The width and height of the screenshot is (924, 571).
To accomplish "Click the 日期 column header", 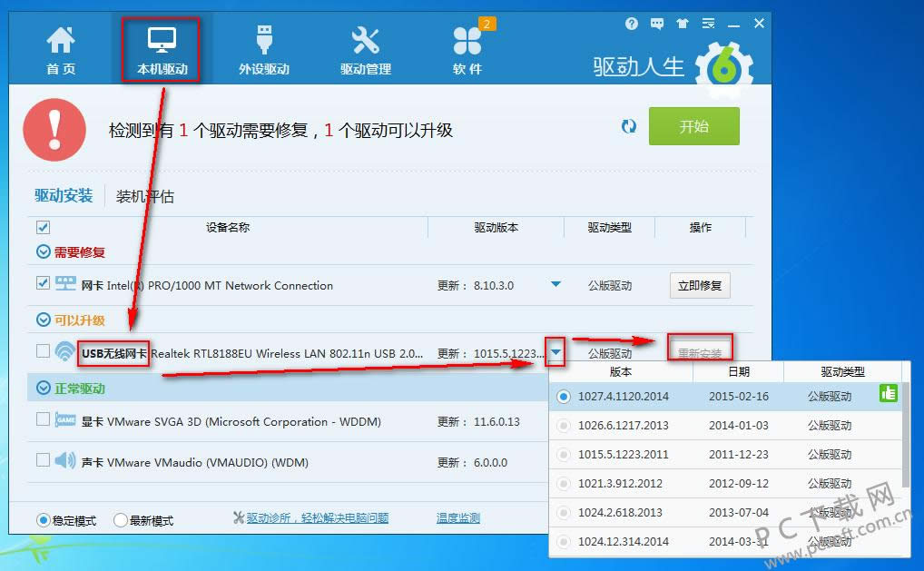I will (738, 372).
